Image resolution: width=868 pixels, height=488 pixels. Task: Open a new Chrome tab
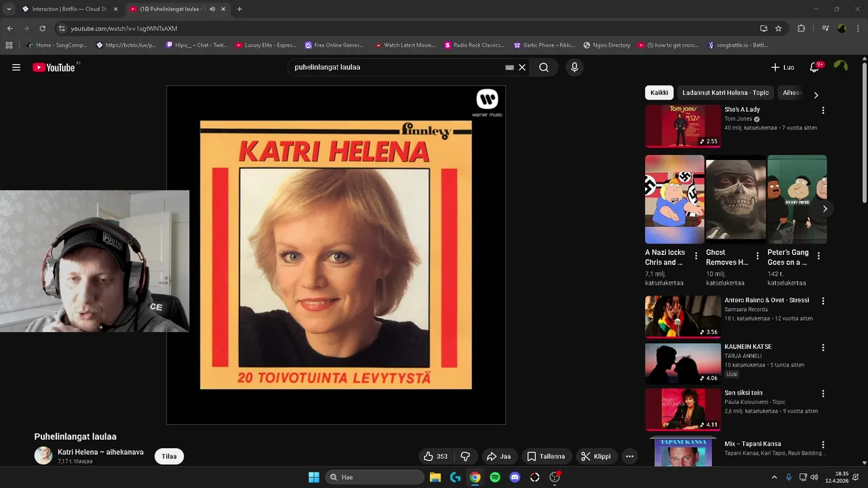click(x=239, y=9)
